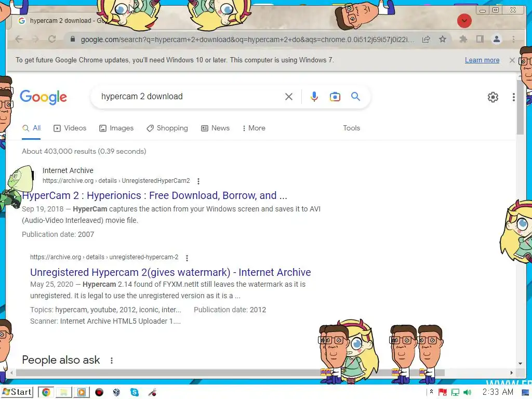This screenshot has width=532, height=399.
Task: Open options dots for second result
Action: click(x=187, y=258)
